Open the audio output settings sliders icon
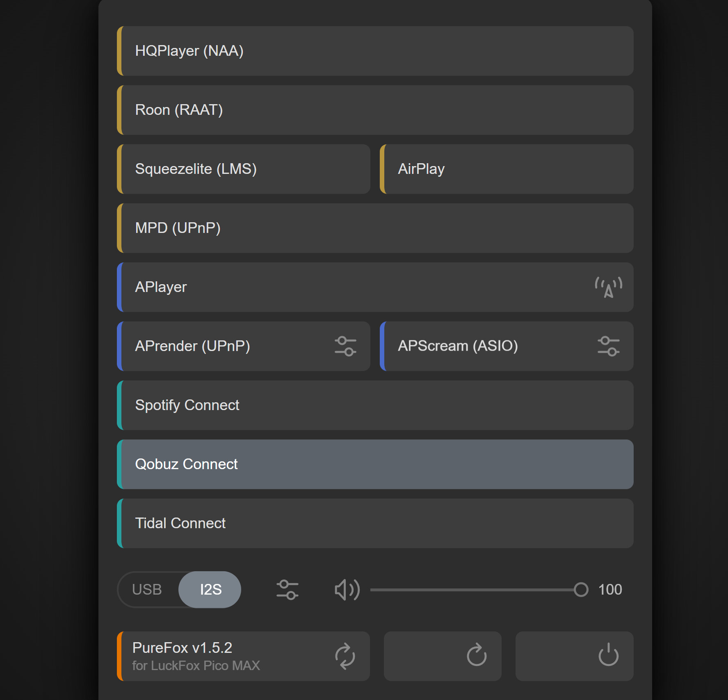This screenshot has width=728, height=700. click(287, 590)
